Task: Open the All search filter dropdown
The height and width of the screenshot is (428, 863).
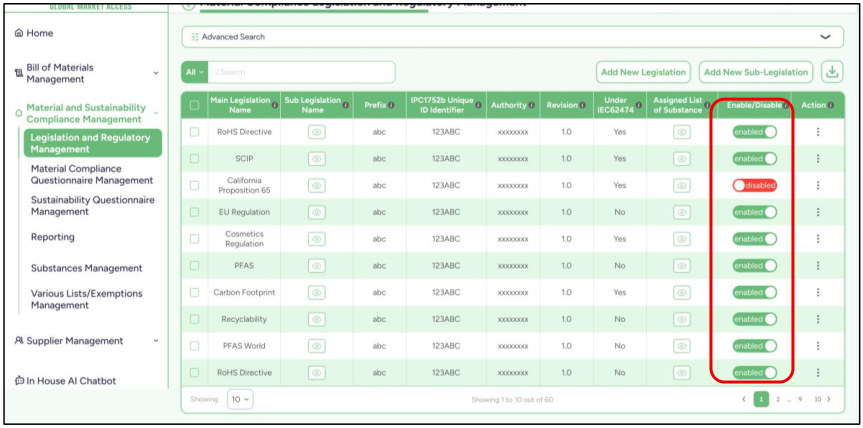Action: [x=194, y=72]
